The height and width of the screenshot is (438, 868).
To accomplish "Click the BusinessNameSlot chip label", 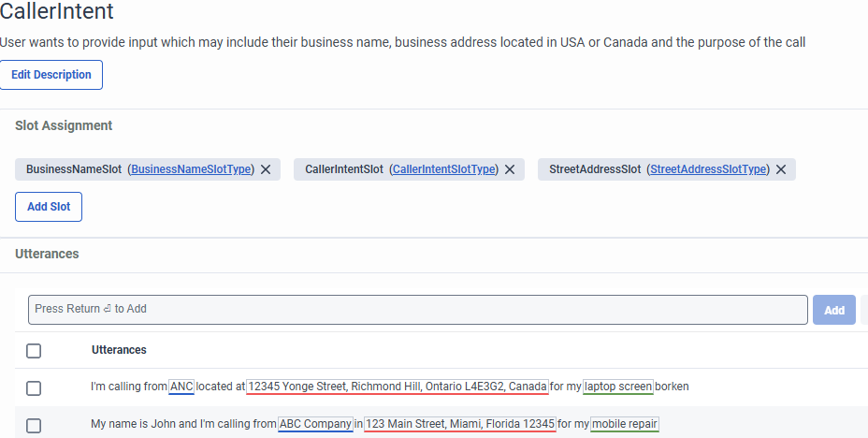I will (x=74, y=169).
